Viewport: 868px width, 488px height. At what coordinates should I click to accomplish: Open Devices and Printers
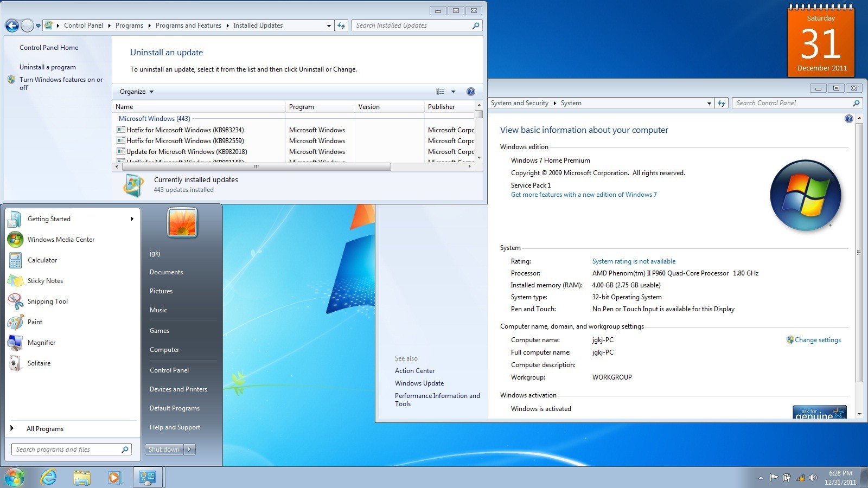point(178,389)
